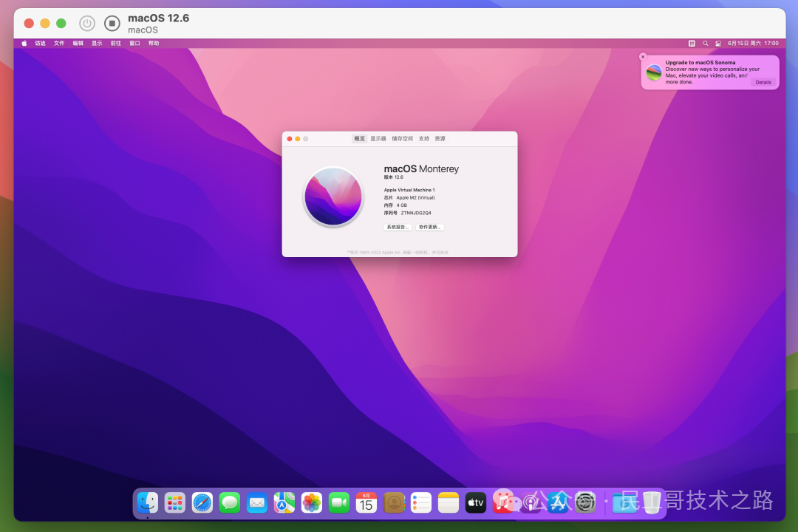Minimize the macOS 12.6 VM window
The image size is (798, 532).
click(45, 24)
